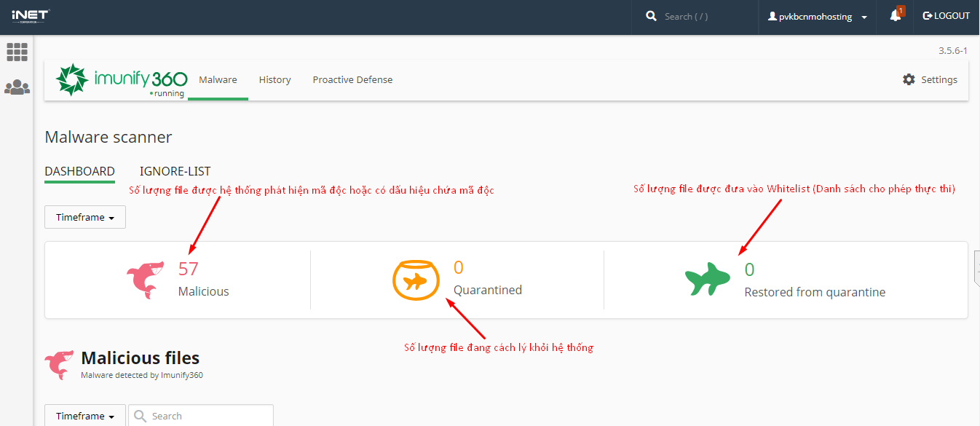
Task: Click the version number 3.5.6-1
Action: 953,50
